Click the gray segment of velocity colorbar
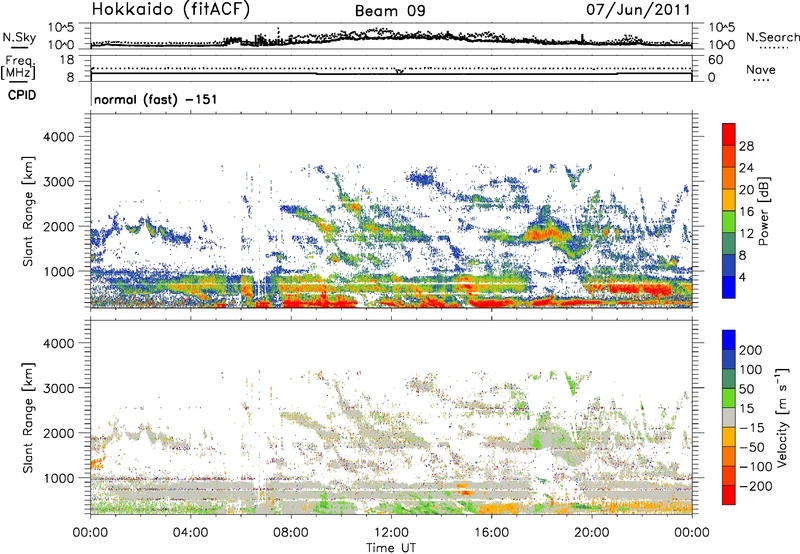The image size is (800, 554). pos(729,417)
